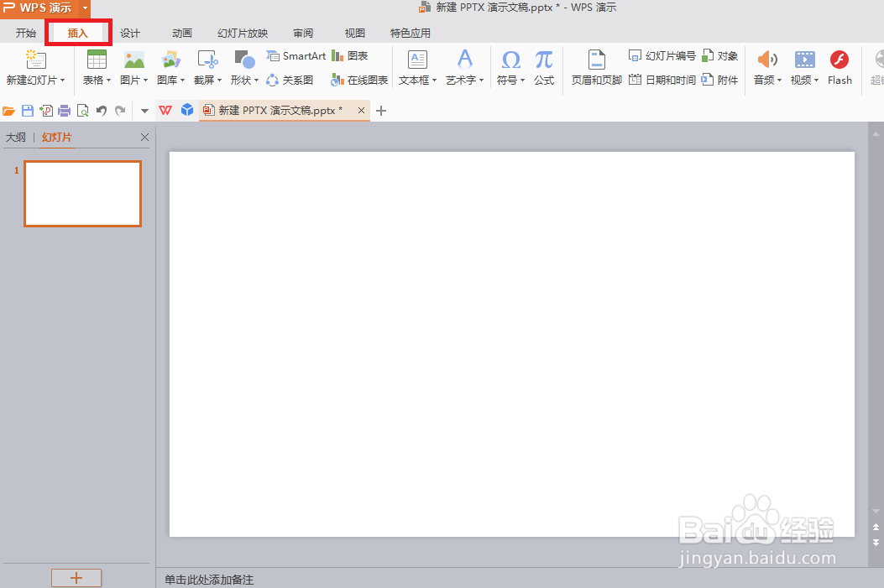Click the Video (视频) icon
This screenshot has height=588, width=884.
804,60
